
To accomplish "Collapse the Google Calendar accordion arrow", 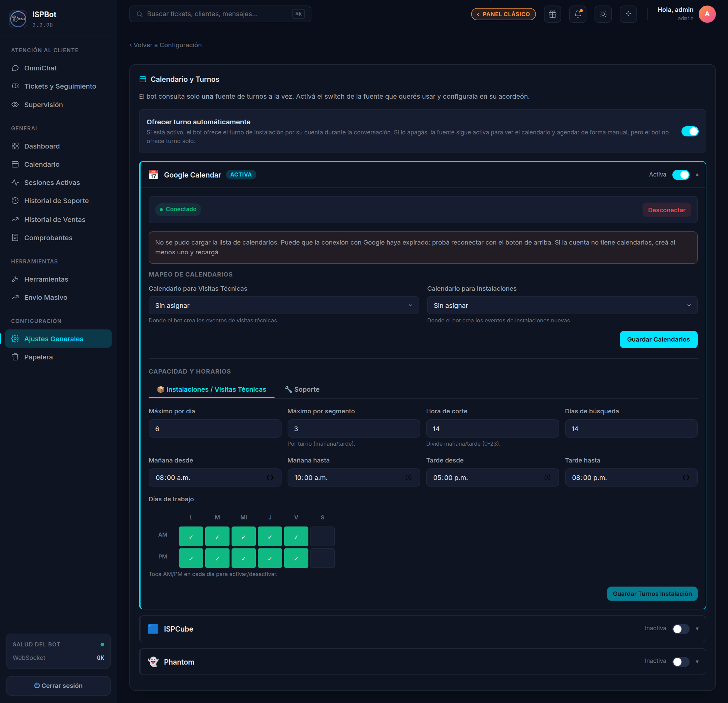I will click(x=697, y=175).
